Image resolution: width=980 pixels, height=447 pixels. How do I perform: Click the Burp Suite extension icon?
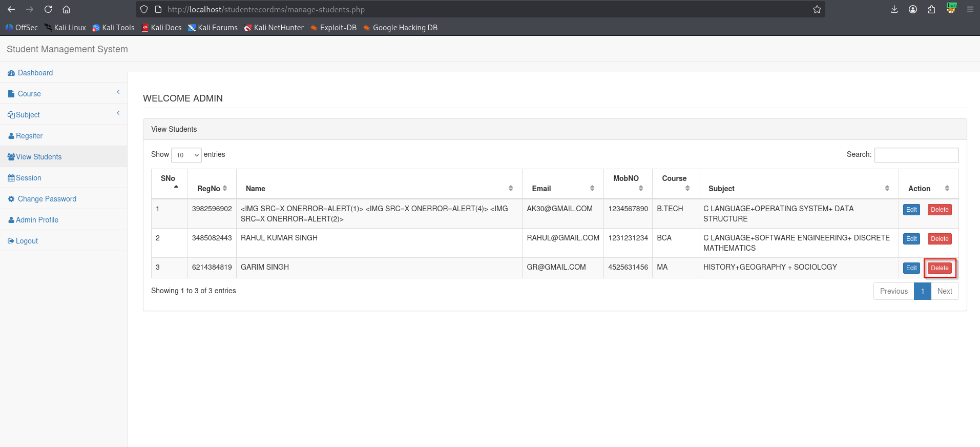pos(951,8)
